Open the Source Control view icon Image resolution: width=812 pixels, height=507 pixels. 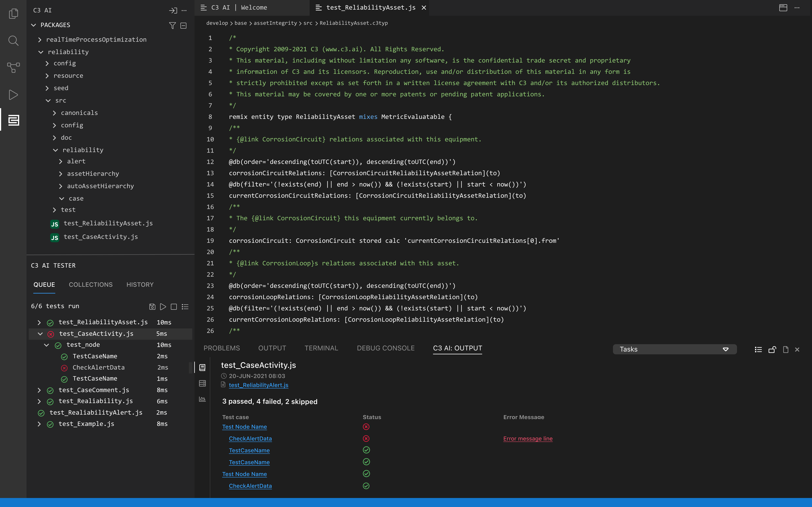13,67
